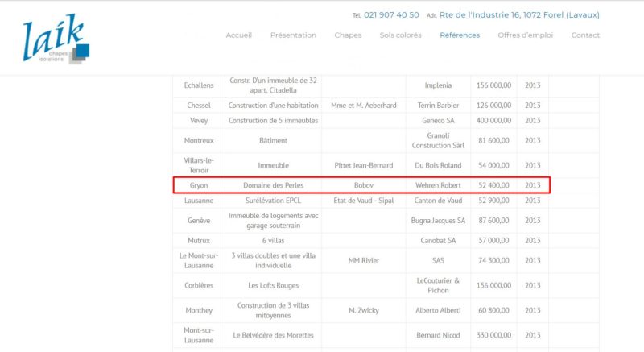Navigate to the Contact page

tap(585, 35)
